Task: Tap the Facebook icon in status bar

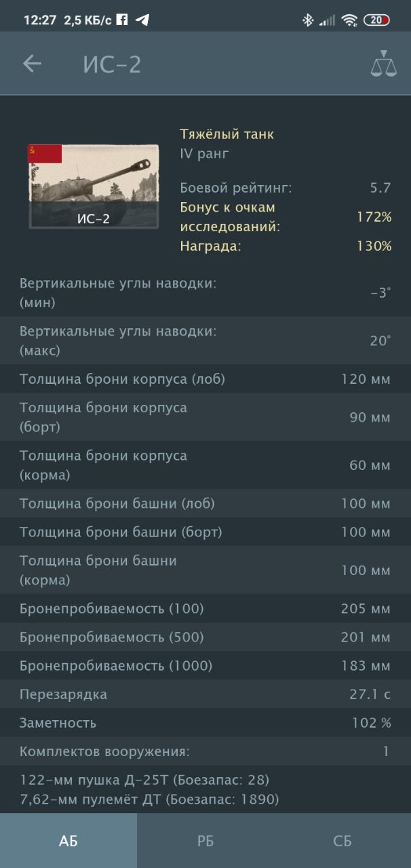Action: (x=122, y=20)
